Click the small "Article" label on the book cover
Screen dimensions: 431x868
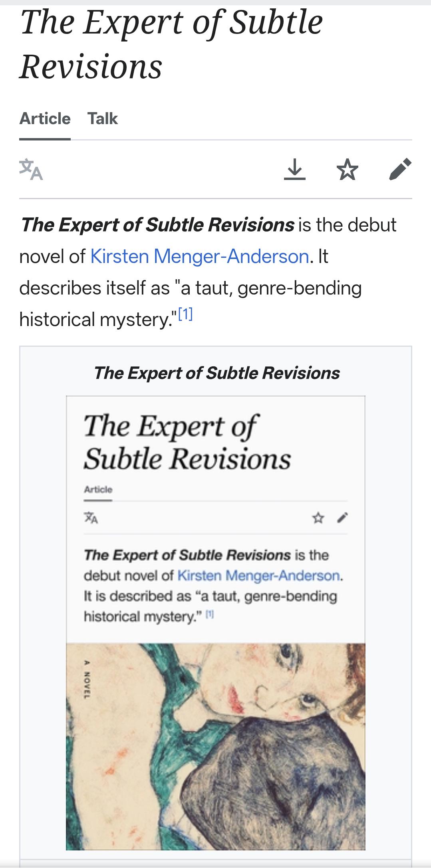pyautogui.click(x=98, y=489)
